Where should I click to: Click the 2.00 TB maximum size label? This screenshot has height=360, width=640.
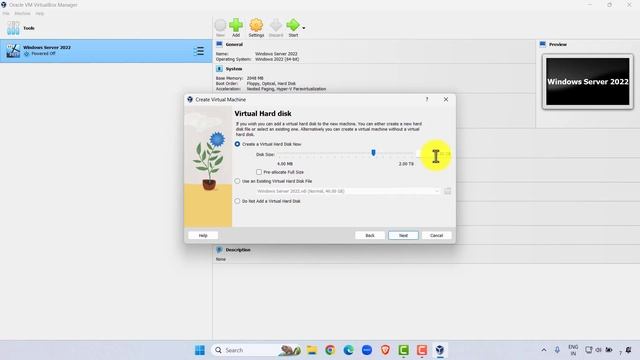[406, 164]
